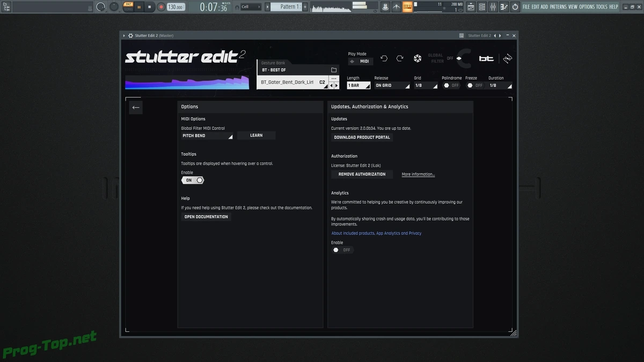Click the circular undo-history icon in FL toolbar
Image resolution: width=644 pixels, height=362 pixels.
point(516,7)
